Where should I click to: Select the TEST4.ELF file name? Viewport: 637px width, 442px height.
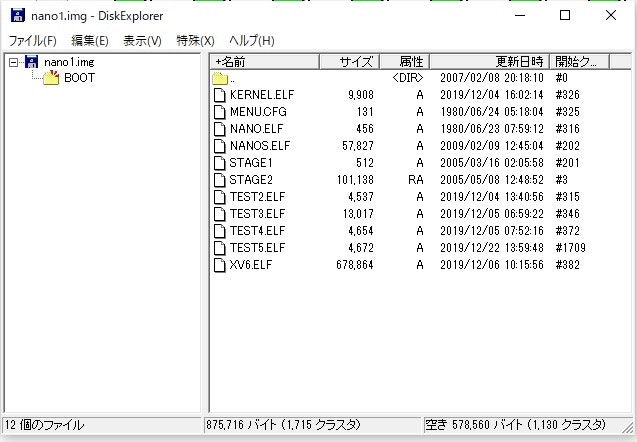click(x=257, y=231)
